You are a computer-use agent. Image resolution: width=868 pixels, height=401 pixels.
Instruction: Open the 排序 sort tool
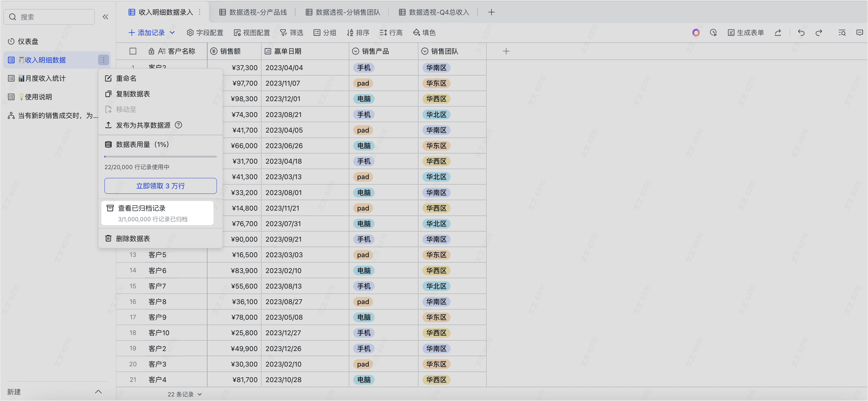pyautogui.click(x=358, y=33)
